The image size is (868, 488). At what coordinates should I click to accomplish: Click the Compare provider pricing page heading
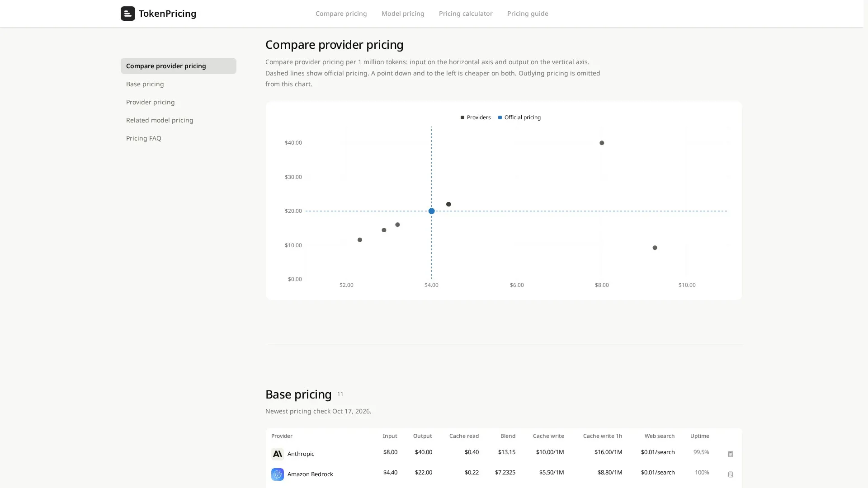click(334, 45)
